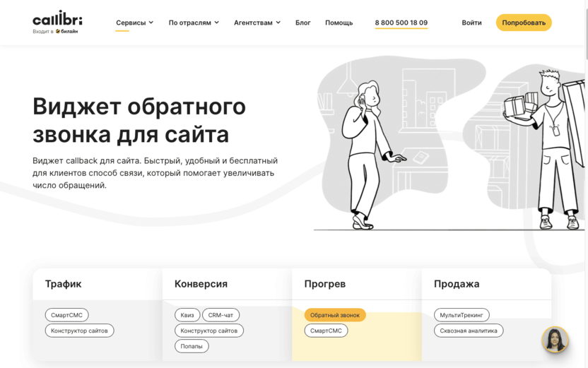Click the Трафик column heading

[63, 284]
